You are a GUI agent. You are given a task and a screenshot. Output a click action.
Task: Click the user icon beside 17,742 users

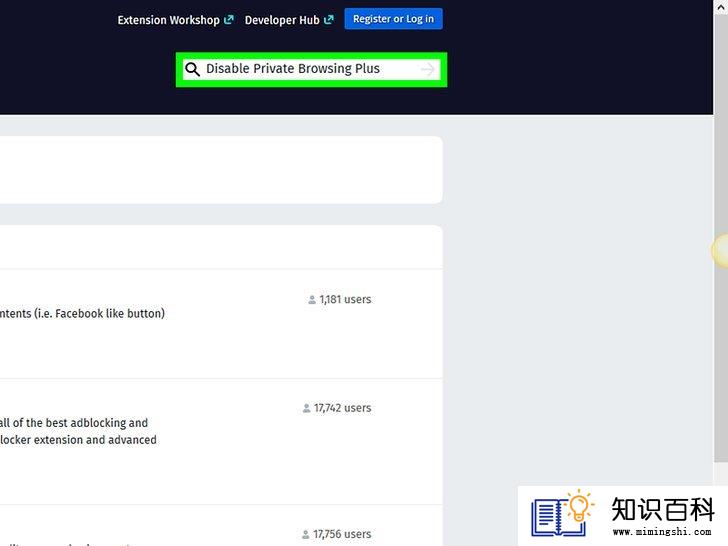pyautogui.click(x=306, y=409)
